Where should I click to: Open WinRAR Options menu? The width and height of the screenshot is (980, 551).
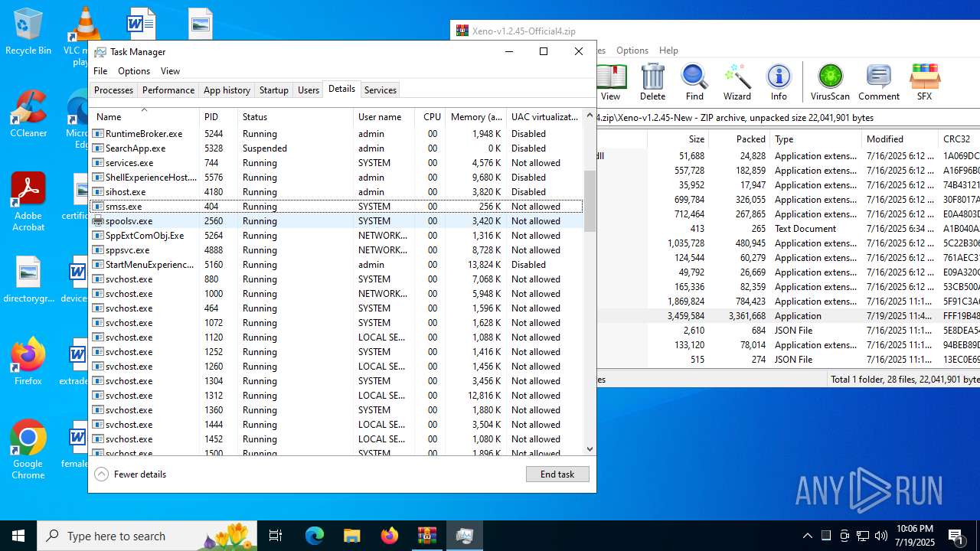click(x=632, y=51)
